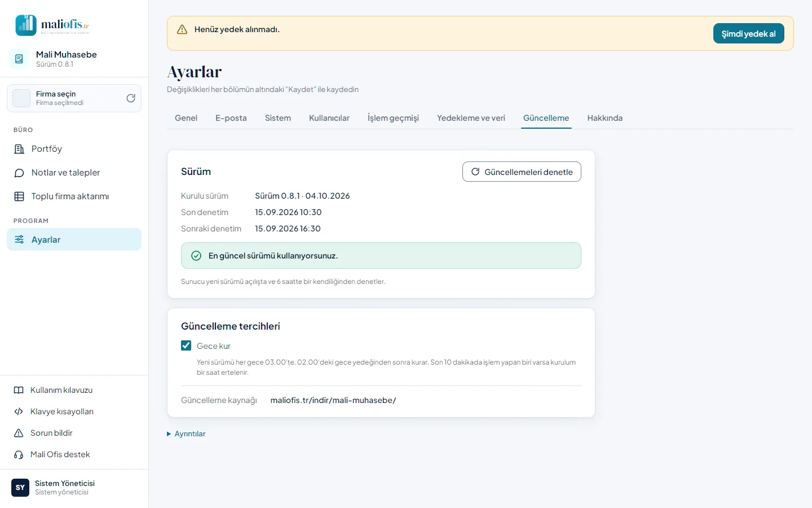Open the Sorun bildir link
Image resolution: width=812 pixels, height=508 pixels.
click(74, 433)
